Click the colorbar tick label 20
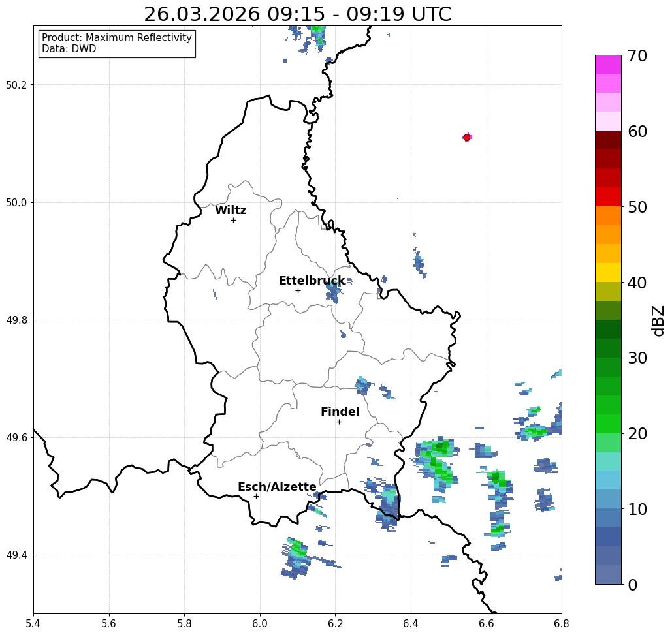Viewport: 672px width, 635px height. pos(637,434)
